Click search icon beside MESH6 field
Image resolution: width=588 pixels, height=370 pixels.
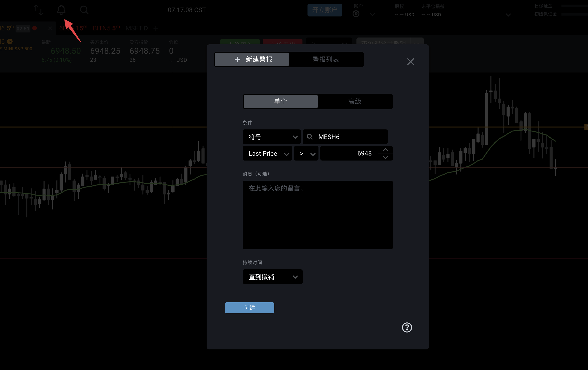(309, 137)
